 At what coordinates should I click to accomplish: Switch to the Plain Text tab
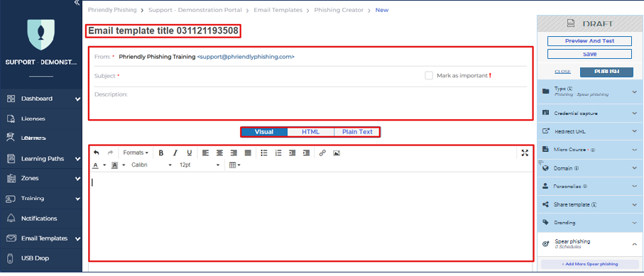pos(357,132)
